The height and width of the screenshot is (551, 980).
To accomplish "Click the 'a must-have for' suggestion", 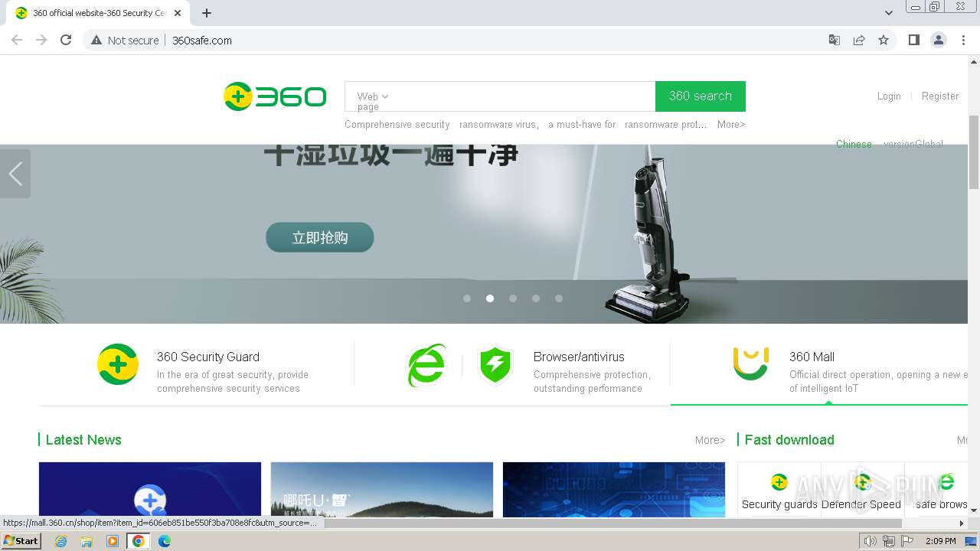I will (x=582, y=124).
